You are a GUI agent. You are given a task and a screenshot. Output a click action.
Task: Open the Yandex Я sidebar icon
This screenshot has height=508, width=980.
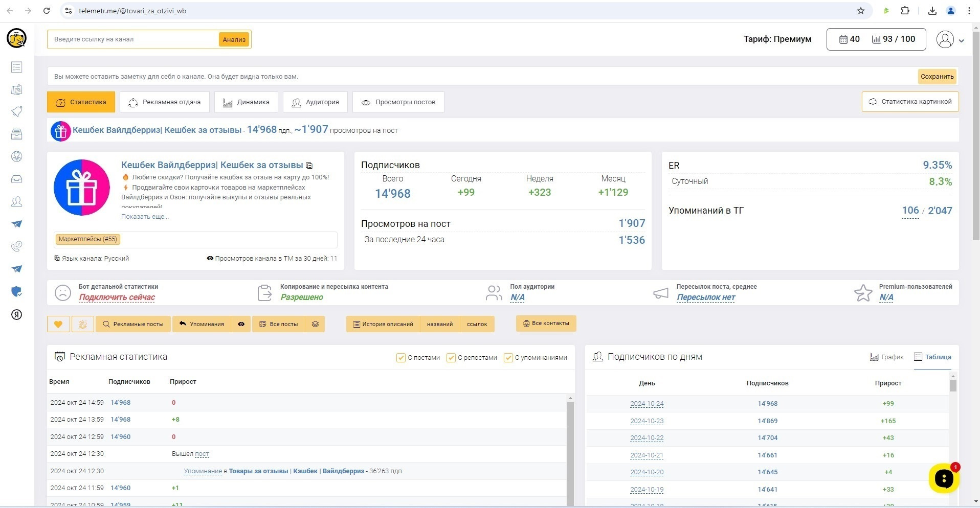16,314
